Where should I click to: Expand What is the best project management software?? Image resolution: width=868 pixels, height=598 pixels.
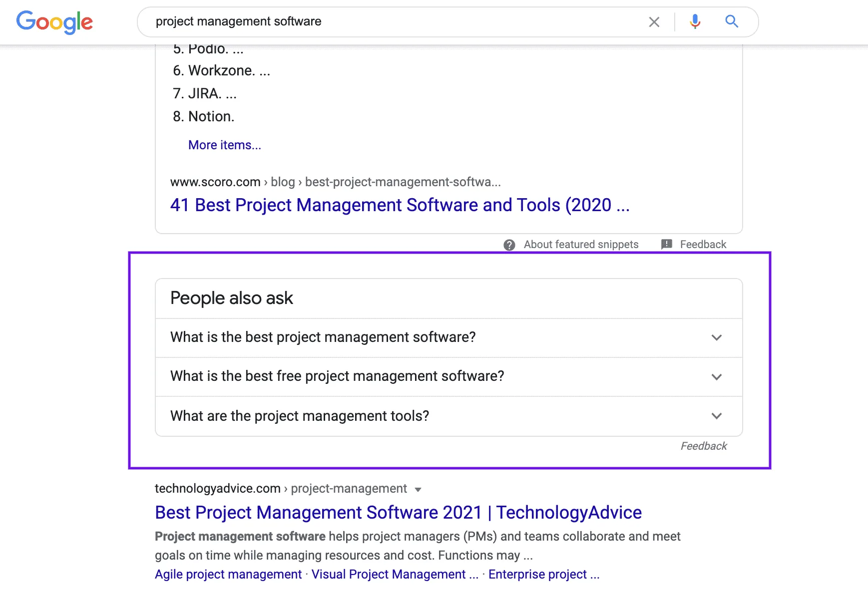click(449, 337)
